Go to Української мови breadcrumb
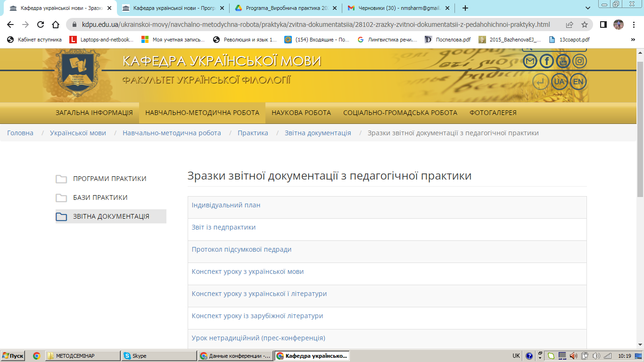Image resolution: width=644 pixels, height=362 pixels. pyautogui.click(x=78, y=133)
